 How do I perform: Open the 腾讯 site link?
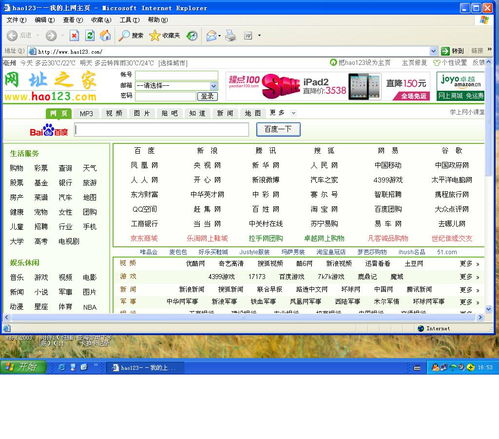click(x=266, y=151)
